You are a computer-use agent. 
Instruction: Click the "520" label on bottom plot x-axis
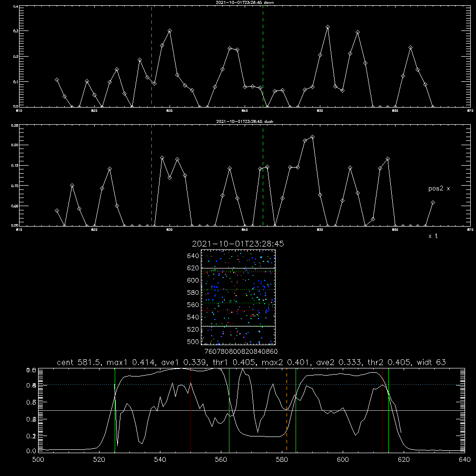click(99, 460)
